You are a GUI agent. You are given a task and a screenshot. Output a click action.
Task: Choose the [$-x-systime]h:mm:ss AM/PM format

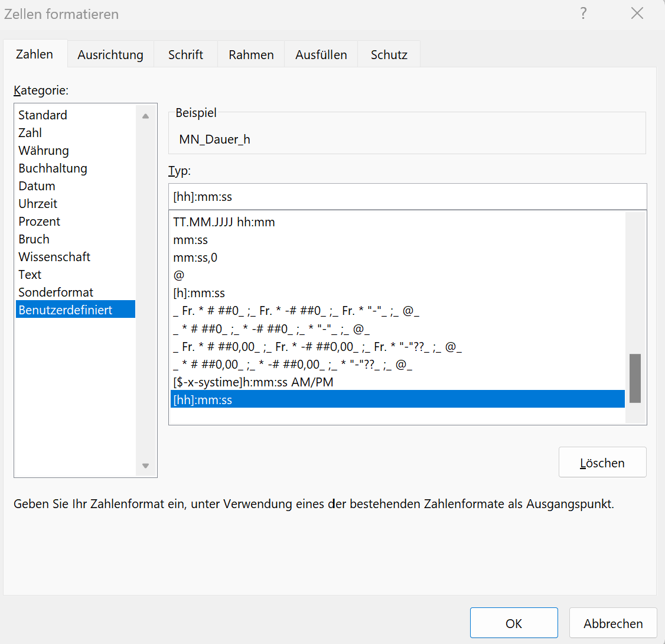(397, 382)
